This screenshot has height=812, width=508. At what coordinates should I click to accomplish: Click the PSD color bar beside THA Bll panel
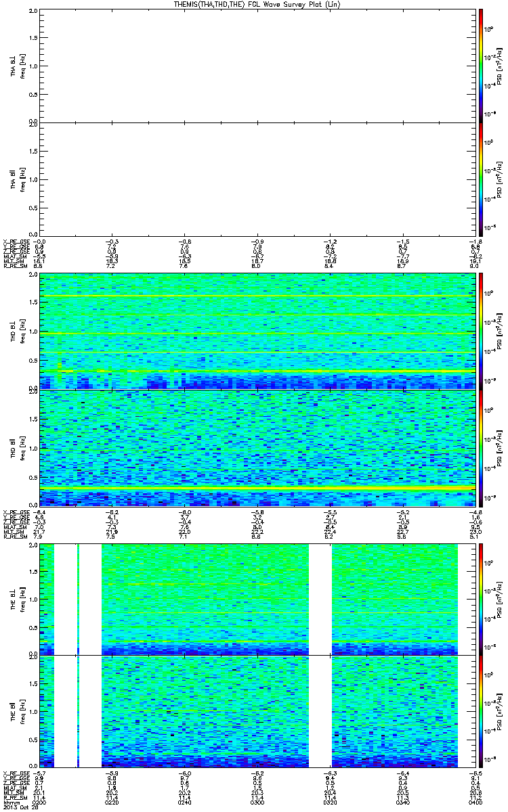point(481,179)
